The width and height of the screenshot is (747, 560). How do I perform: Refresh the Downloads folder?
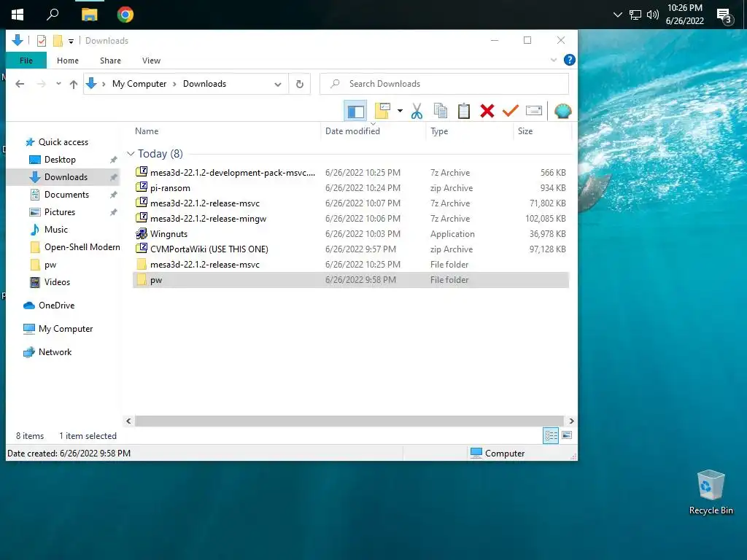tap(300, 85)
